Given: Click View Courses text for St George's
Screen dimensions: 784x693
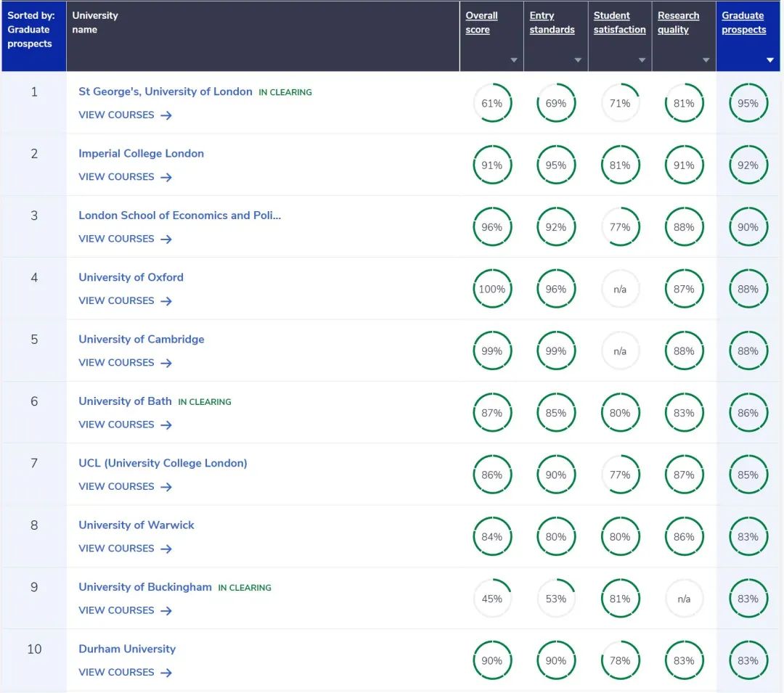Looking at the screenshot, I should point(116,115).
